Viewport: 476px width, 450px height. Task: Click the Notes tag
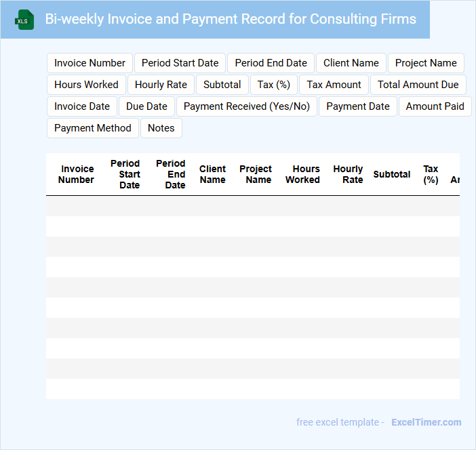click(x=161, y=128)
